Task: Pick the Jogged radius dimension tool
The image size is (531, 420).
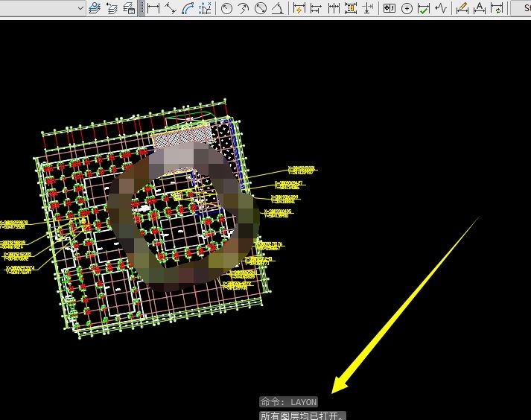Action: (244, 9)
